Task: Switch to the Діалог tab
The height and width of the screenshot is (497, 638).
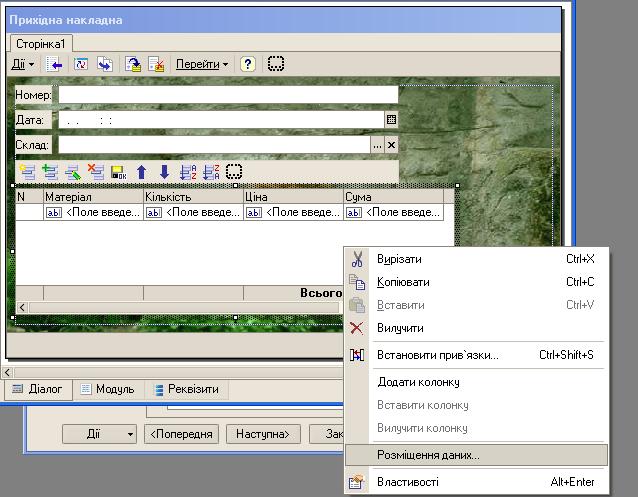Action: [x=38, y=389]
